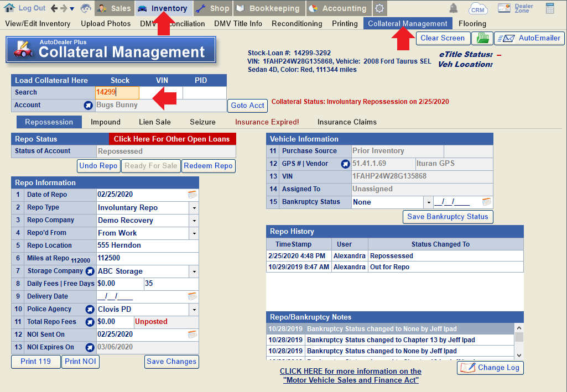Expand the Storage Company dropdown

(194, 271)
